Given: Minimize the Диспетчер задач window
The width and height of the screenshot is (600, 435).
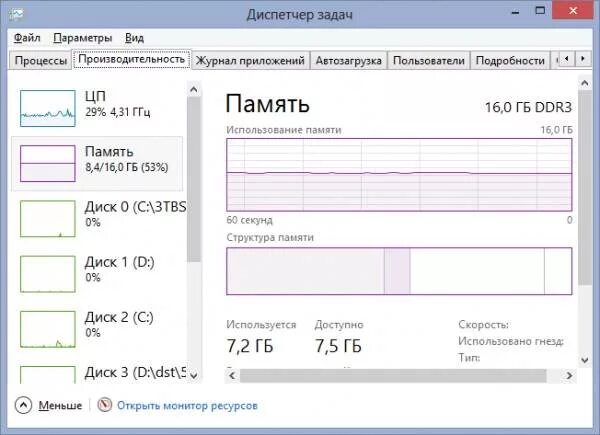Looking at the screenshot, I should [516, 11].
